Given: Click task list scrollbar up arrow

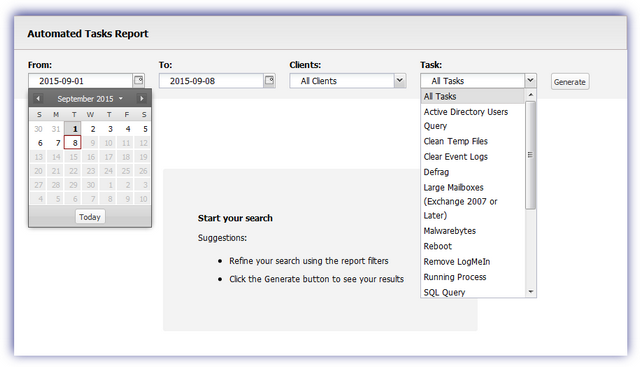Looking at the screenshot, I should (531, 95).
